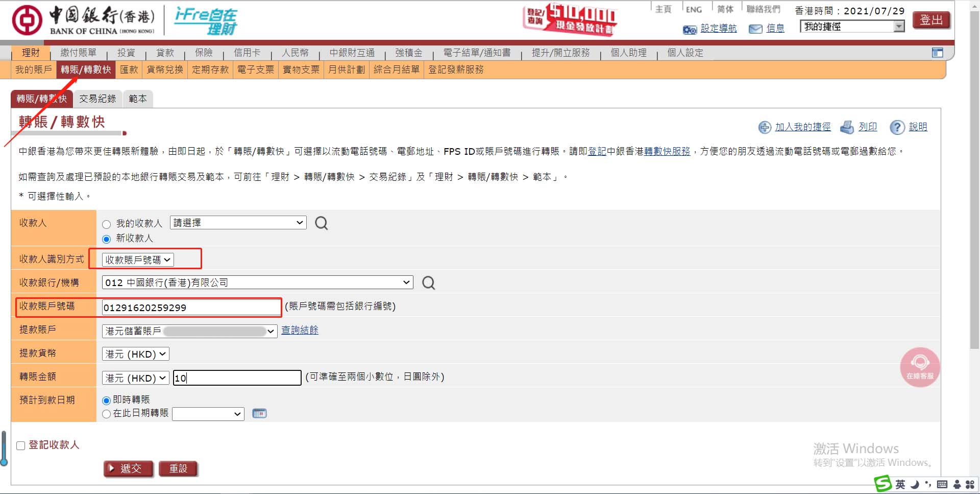The height and width of the screenshot is (494, 980).
Task: Click the bank search magnifier icon
Action: (x=429, y=283)
